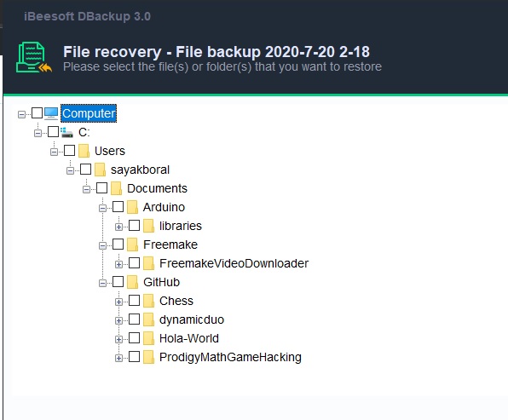Select the GitHub label
This screenshot has height=420, width=508.
coord(161,282)
